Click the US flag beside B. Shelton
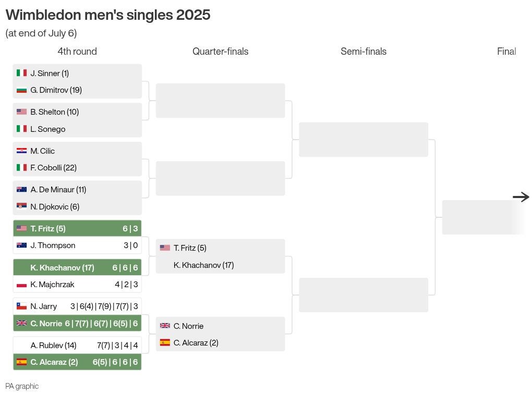Image resolution: width=532 pixels, height=394 pixels. tap(22, 112)
